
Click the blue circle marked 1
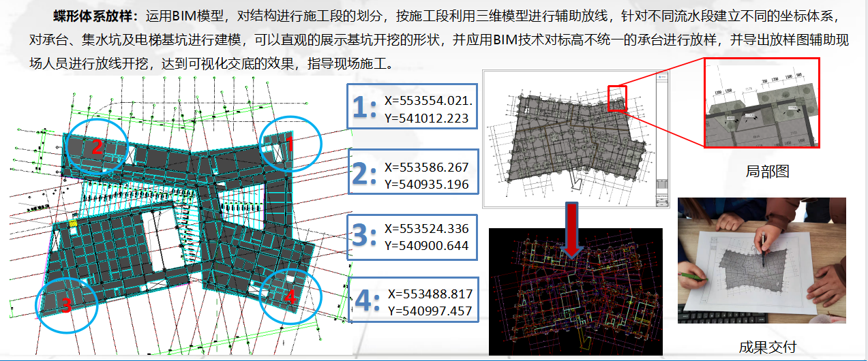point(290,144)
